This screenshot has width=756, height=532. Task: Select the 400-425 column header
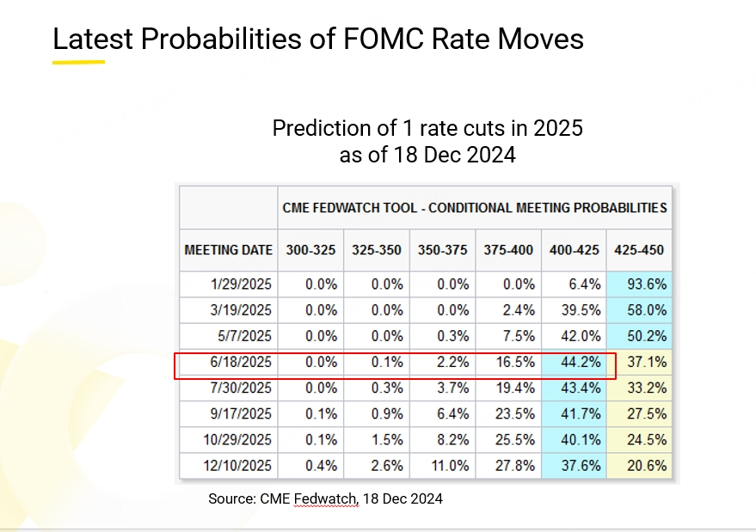[x=574, y=250]
